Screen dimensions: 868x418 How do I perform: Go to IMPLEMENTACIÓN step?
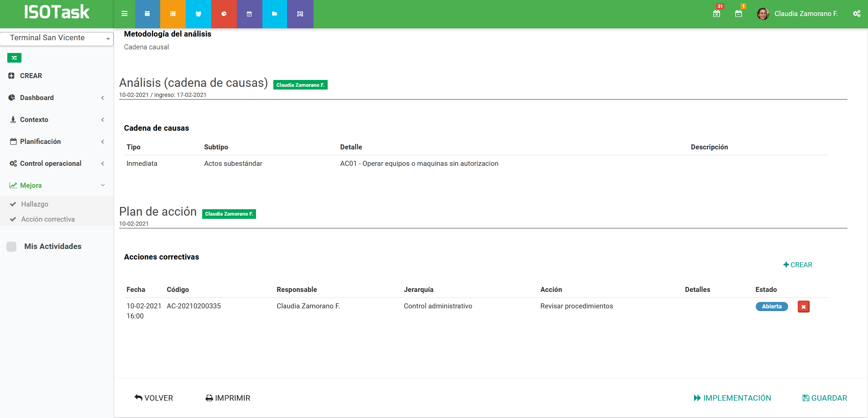pyautogui.click(x=732, y=398)
